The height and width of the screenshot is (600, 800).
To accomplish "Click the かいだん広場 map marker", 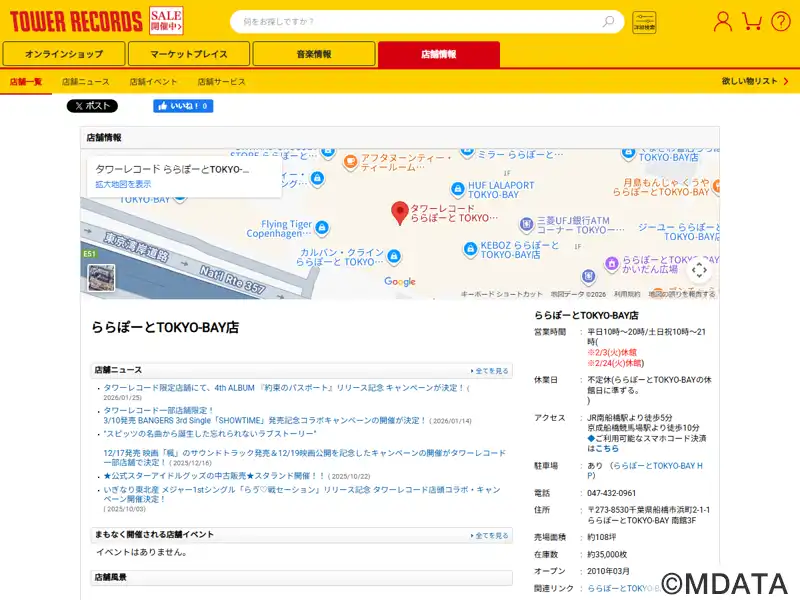I will point(611,264).
